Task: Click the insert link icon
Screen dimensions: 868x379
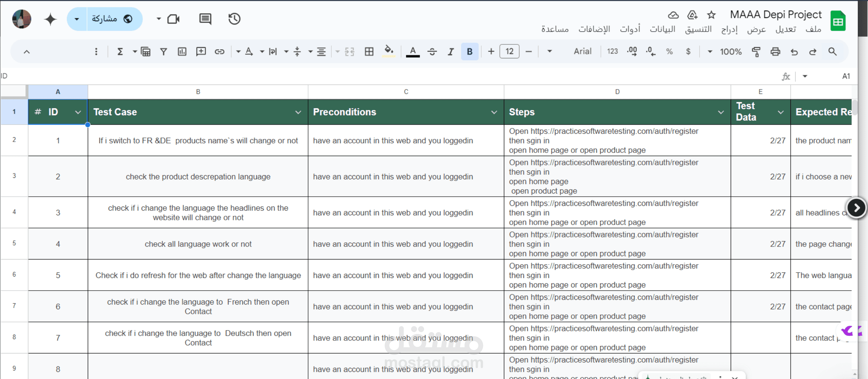Action: pos(219,52)
